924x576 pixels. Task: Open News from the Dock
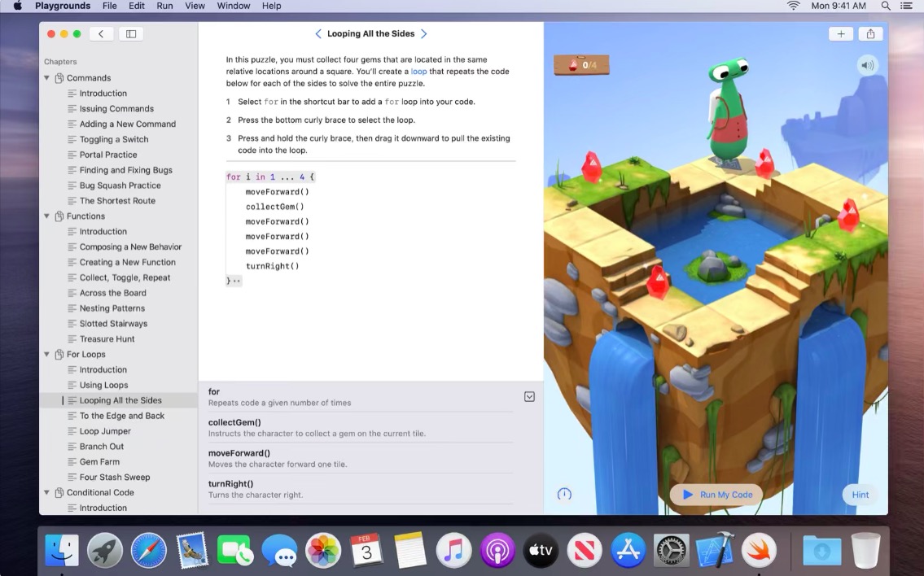[x=585, y=550]
